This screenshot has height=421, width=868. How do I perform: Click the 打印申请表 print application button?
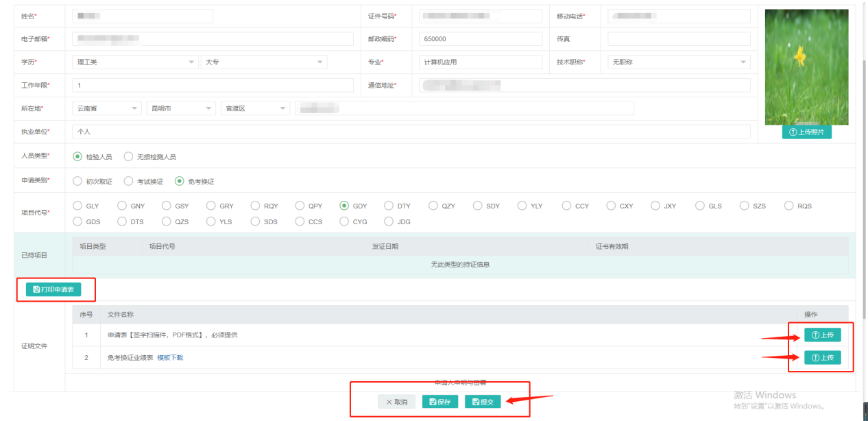pos(53,290)
